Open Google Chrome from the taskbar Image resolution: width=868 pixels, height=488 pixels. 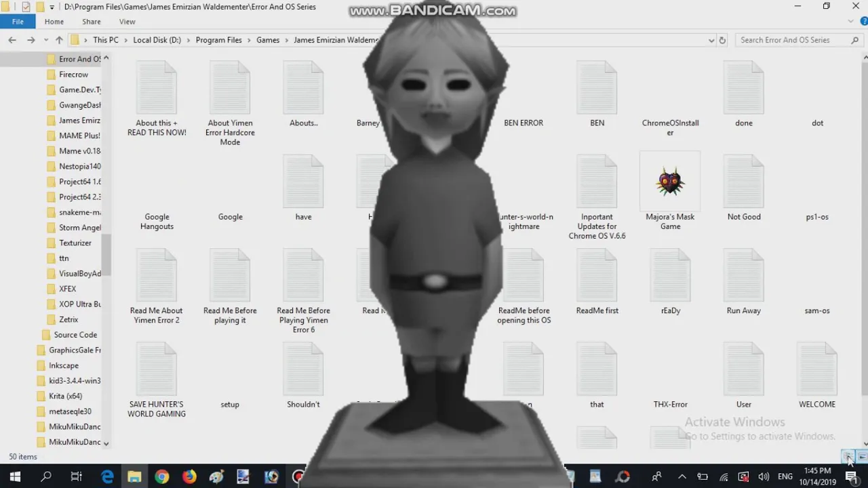(161, 476)
